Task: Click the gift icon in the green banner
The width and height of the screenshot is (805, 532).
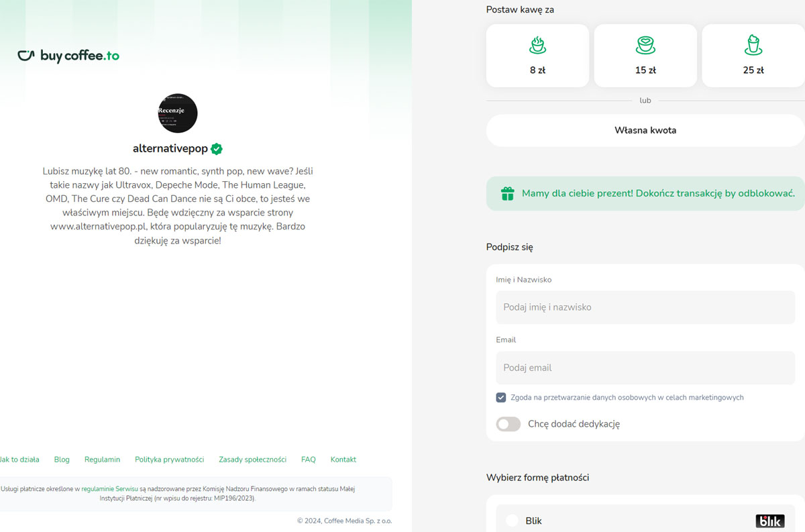Action: 508,194
